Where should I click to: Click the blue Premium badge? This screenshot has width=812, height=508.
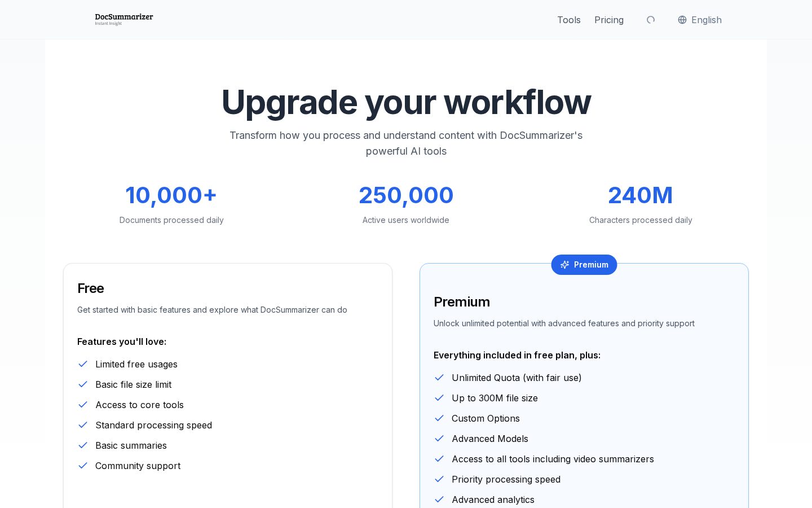(x=584, y=265)
